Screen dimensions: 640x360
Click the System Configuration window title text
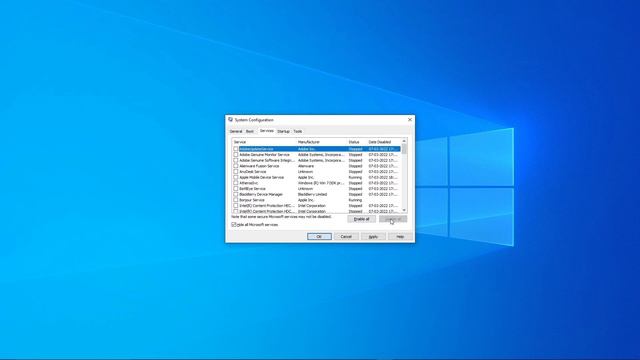pyautogui.click(x=254, y=120)
